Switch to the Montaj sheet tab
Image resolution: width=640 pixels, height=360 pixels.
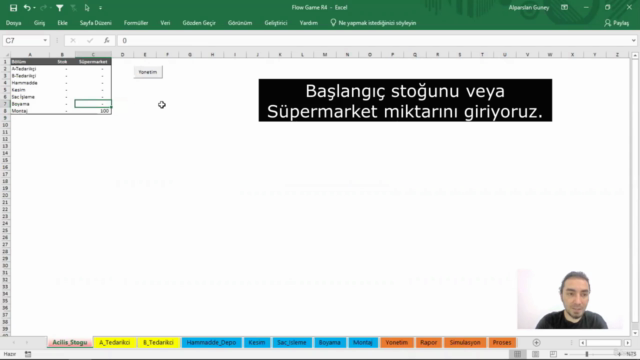pos(363,342)
